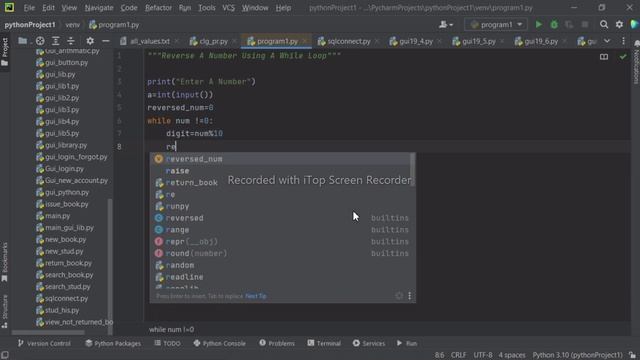This screenshot has width=640, height=360.
Task: Open JetBrains toolbox icon at far right
Action: pos(635,25)
